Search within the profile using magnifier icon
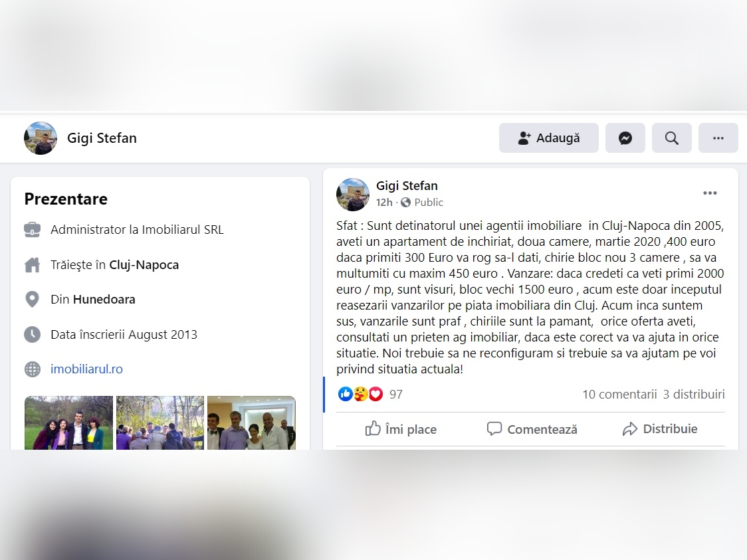747x560 pixels. coord(672,138)
